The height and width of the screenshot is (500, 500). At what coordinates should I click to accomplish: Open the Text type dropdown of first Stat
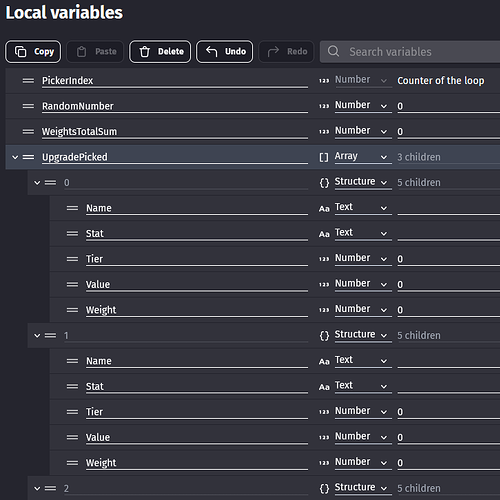pyautogui.click(x=363, y=233)
